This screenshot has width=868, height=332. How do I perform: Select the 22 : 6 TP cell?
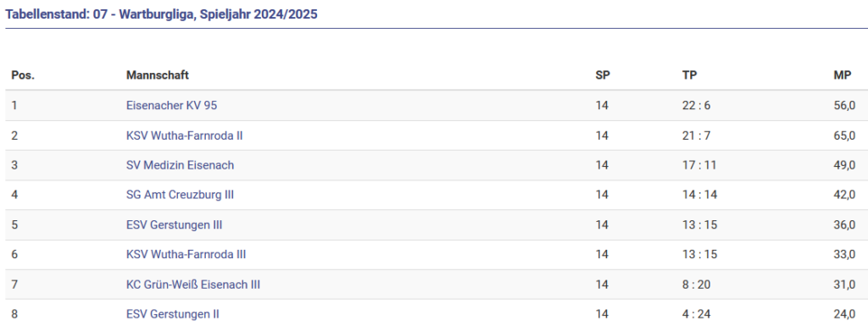tap(696, 105)
